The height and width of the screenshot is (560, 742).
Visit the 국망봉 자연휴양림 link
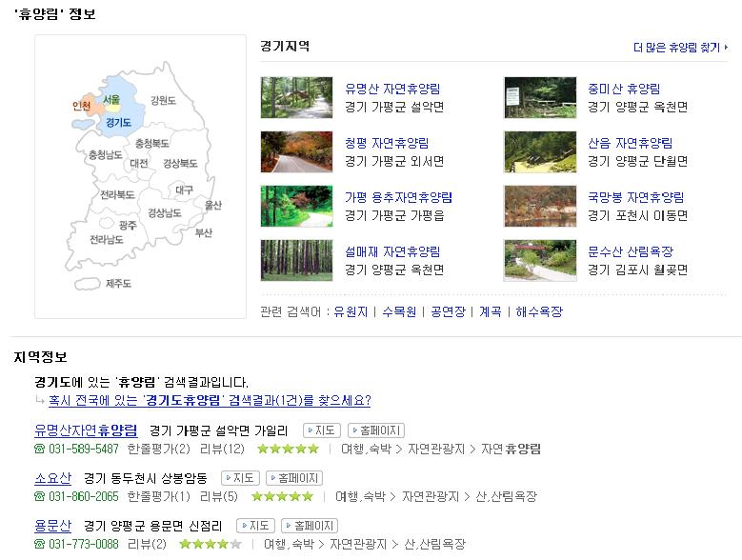tap(635, 197)
